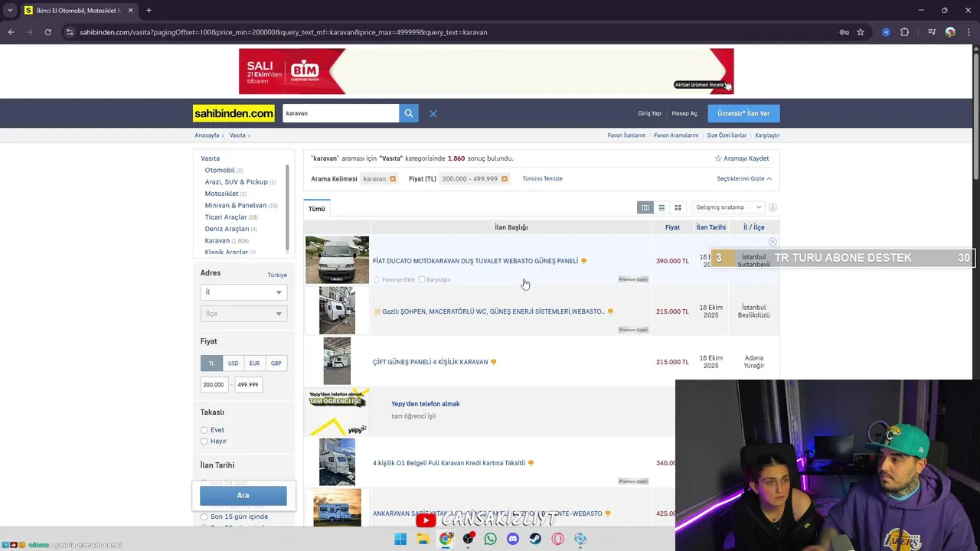Click the maximum price field 499.999
The width and height of the screenshot is (980, 551).
(x=247, y=385)
